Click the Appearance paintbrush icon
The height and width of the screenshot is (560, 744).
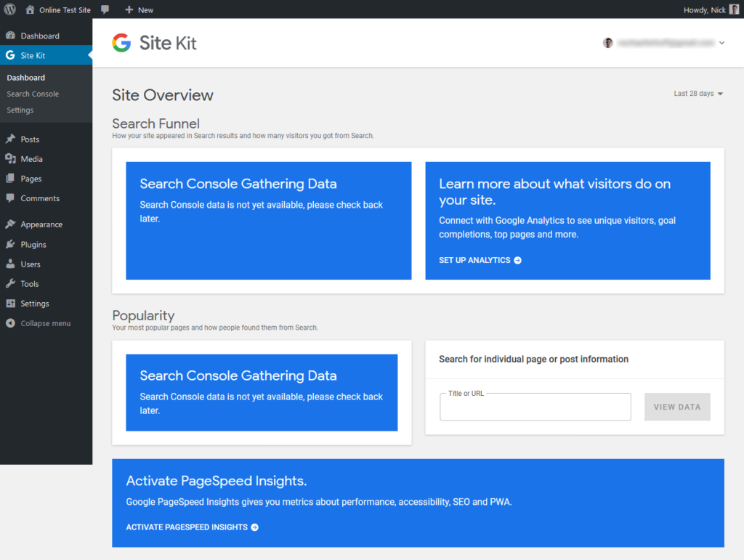click(x=10, y=224)
